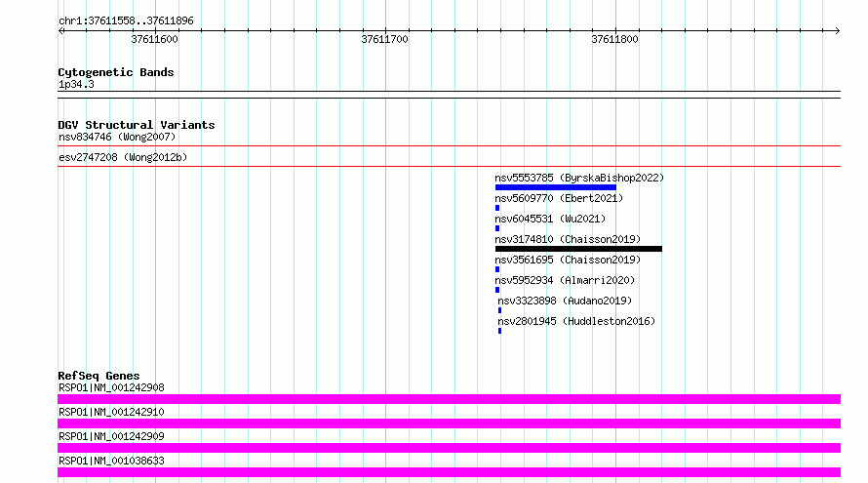
Task: Click magenta bar for RSPO1|NM_001242909
Action: [449, 448]
